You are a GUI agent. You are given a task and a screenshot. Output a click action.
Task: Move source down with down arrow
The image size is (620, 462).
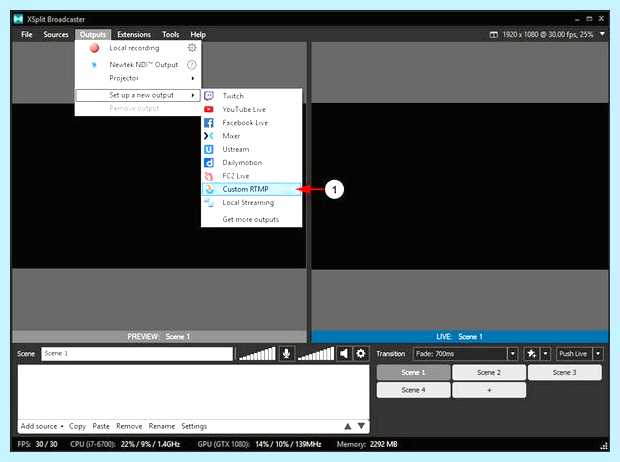pos(361,426)
